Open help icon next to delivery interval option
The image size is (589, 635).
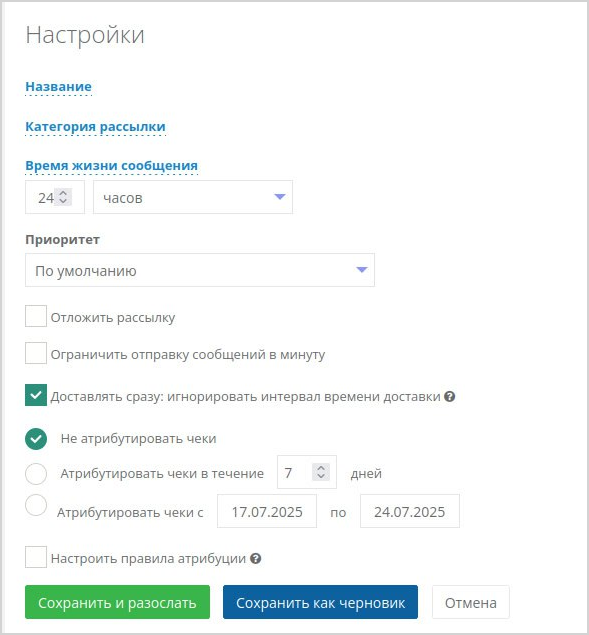coord(449,396)
